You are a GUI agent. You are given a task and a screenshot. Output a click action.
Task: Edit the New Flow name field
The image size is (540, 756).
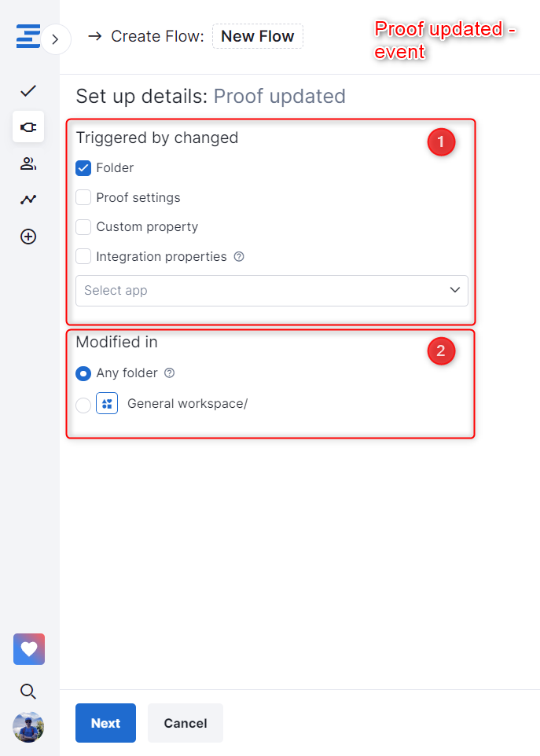click(257, 36)
